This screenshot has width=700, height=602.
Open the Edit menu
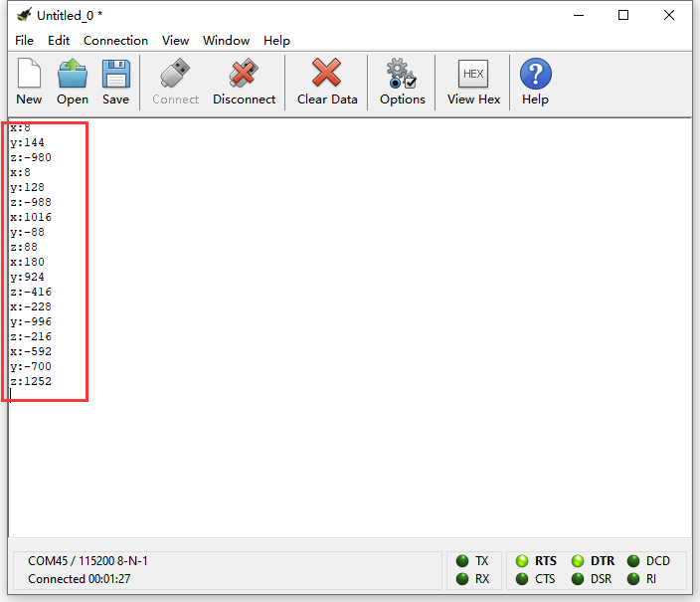pyautogui.click(x=59, y=41)
